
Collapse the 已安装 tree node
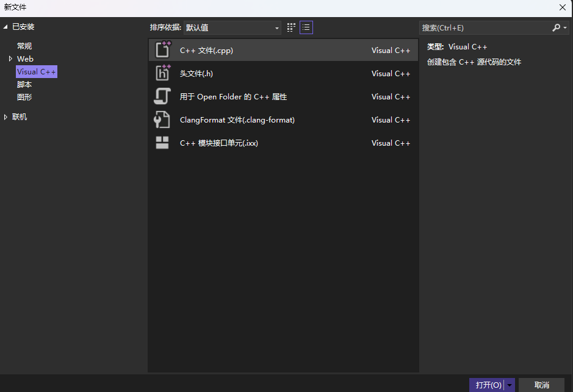click(5, 27)
